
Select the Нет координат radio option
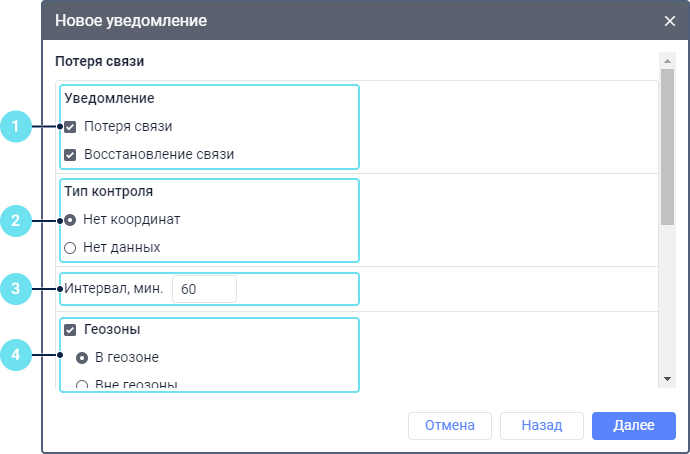pos(70,219)
